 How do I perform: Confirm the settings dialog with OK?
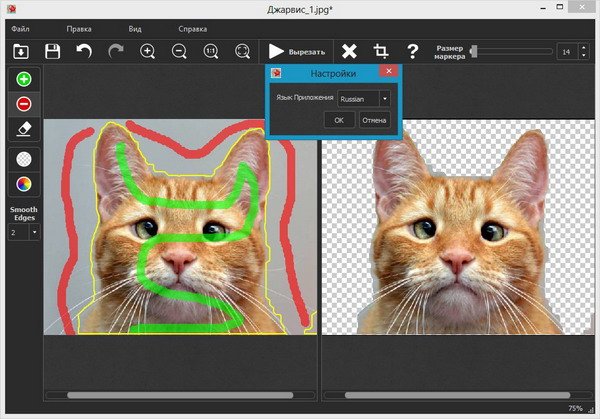click(x=339, y=120)
